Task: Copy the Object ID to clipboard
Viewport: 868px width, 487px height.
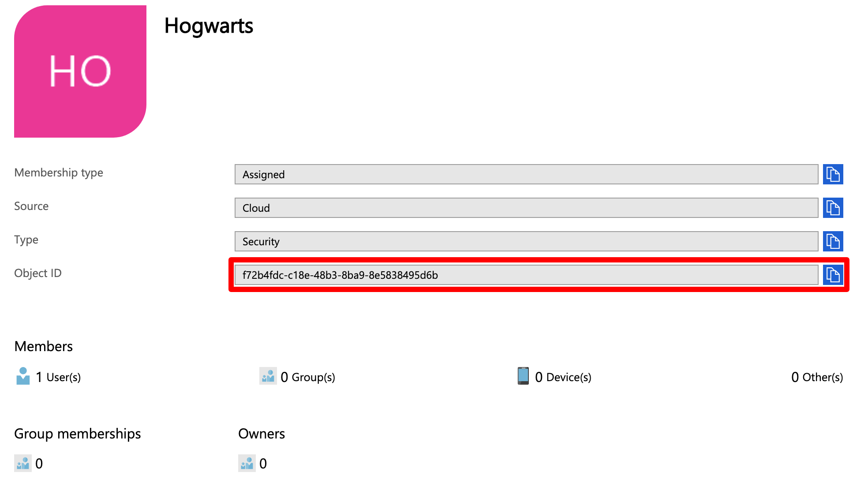Action: (x=833, y=275)
